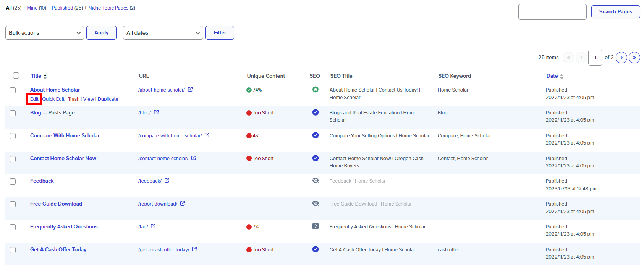Tick the Feedback row checkbox
This screenshot has height=265, width=644.
click(13, 181)
